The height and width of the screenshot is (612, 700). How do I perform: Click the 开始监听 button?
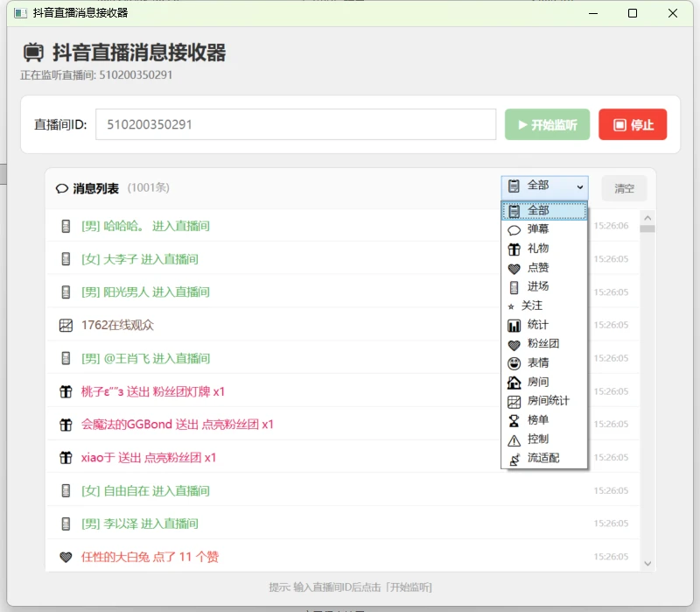pyautogui.click(x=547, y=124)
